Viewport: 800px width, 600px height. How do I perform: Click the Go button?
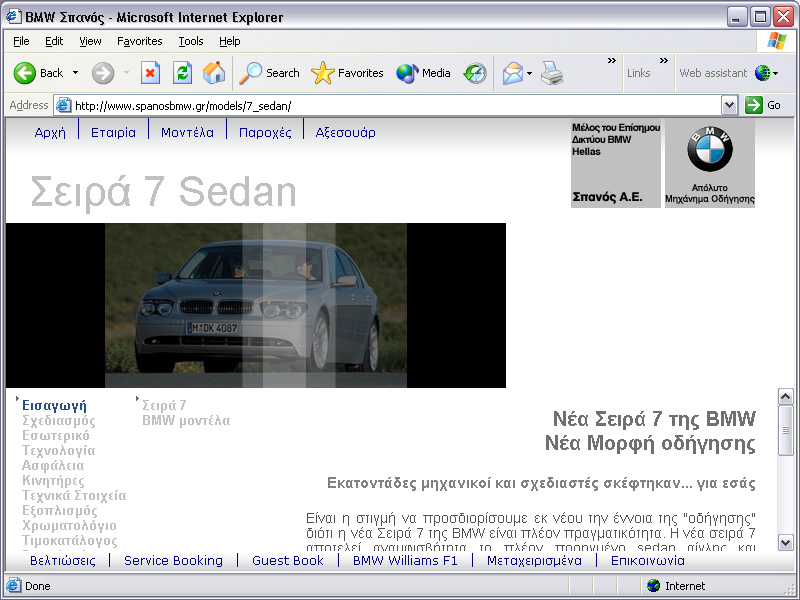point(764,106)
